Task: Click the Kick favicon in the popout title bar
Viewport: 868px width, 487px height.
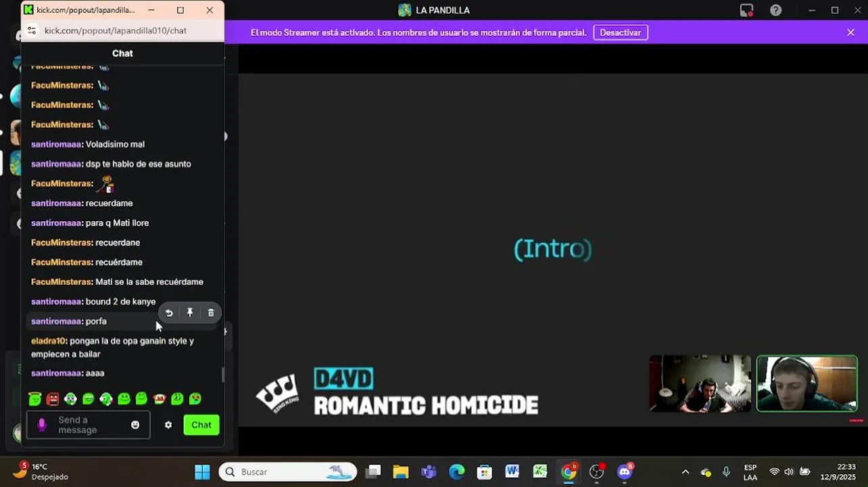Action: pyautogui.click(x=28, y=10)
